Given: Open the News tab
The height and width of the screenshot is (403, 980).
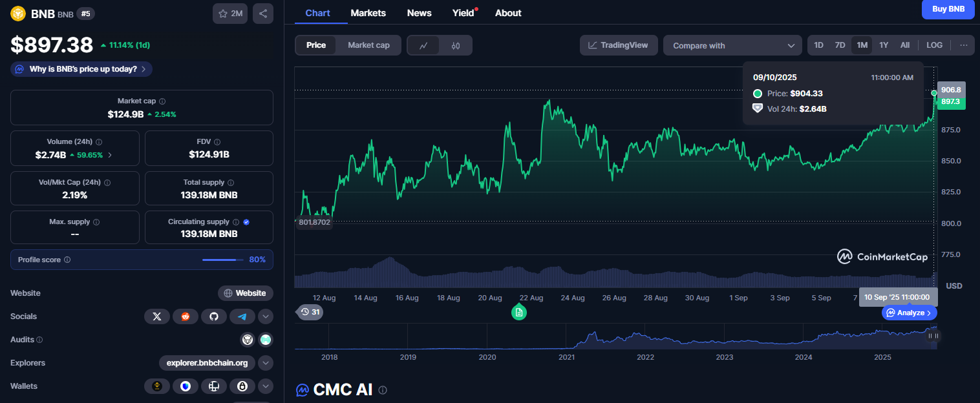Looking at the screenshot, I should (420, 13).
